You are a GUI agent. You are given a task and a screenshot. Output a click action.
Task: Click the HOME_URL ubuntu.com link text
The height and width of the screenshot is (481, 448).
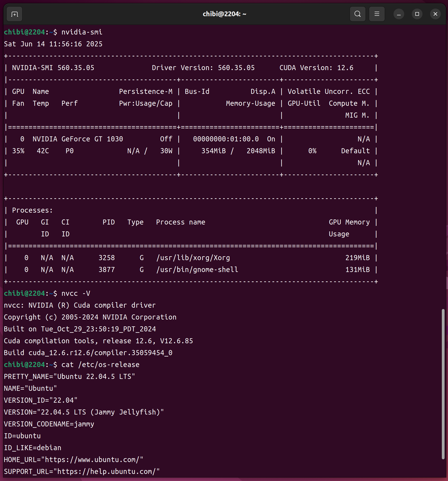tap(92, 460)
